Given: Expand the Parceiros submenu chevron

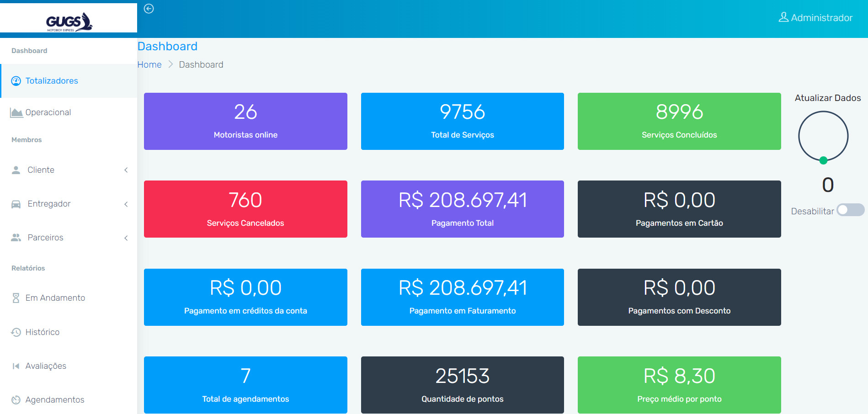Looking at the screenshot, I should point(126,238).
